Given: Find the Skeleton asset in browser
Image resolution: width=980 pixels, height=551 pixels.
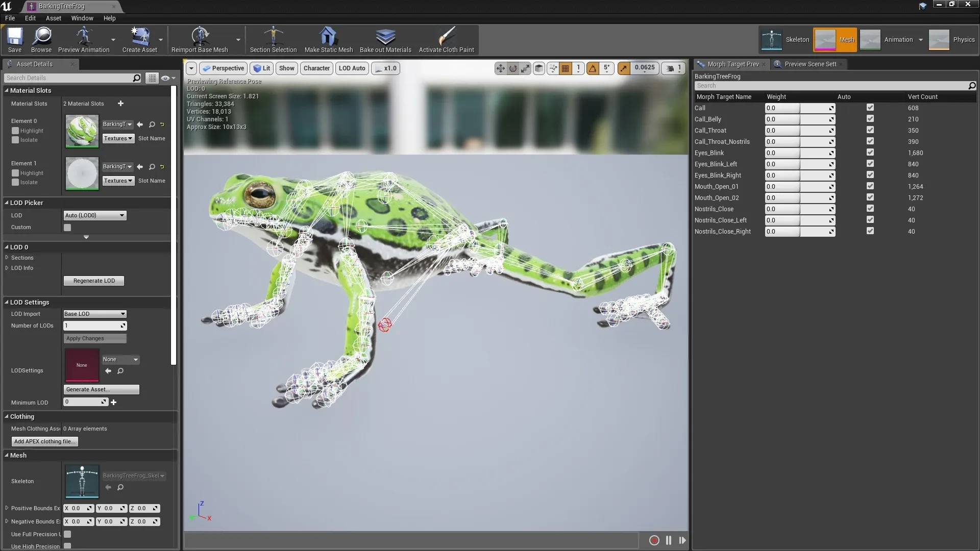Looking at the screenshot, I should click(120, 487).
